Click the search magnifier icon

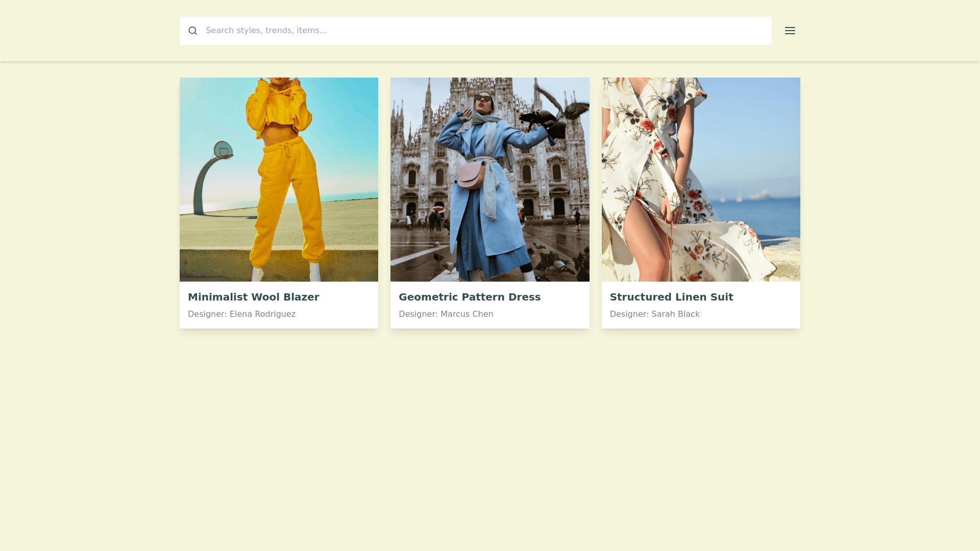(x=192, y=31)
